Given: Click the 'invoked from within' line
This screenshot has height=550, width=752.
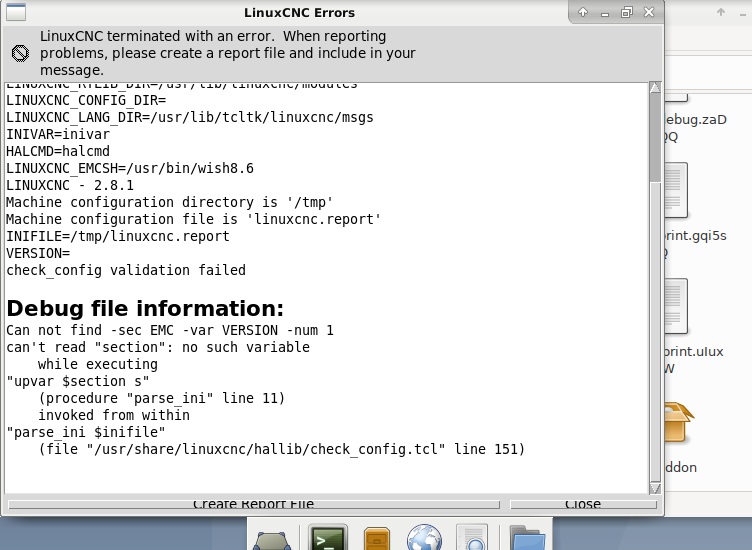Looking at the screenshot, I should (x=114, y=415).
